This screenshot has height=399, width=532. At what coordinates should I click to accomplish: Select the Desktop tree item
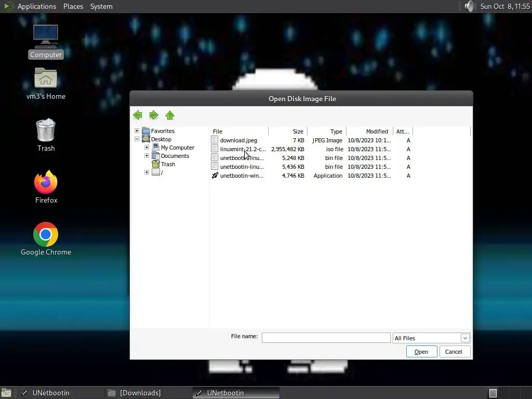[x=161, y=139]
